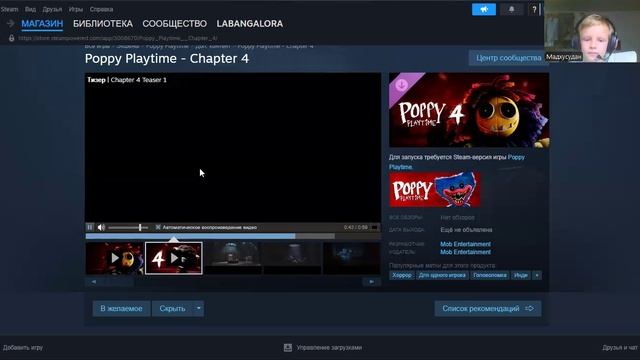Click the downloads icon in bottom bar
The width and height of the screenshot is (640, 360).
pos(288,347)
